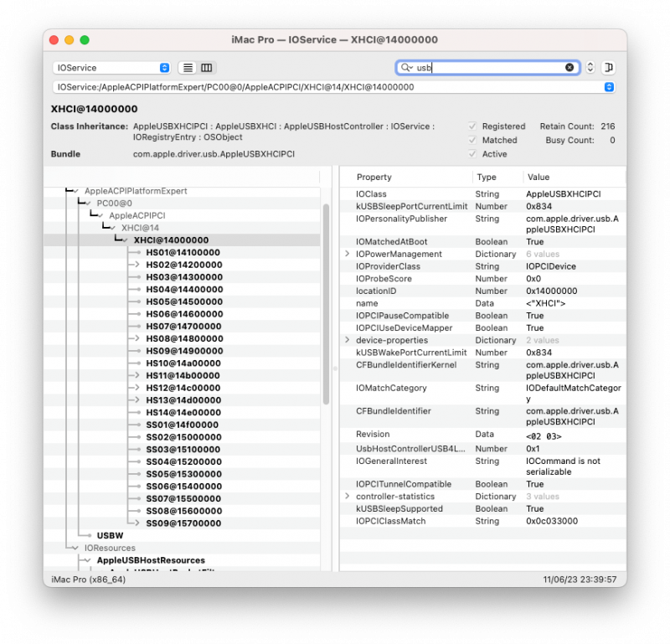Open the path history dropdown arrow
The image size is (670, 644).
609,87
